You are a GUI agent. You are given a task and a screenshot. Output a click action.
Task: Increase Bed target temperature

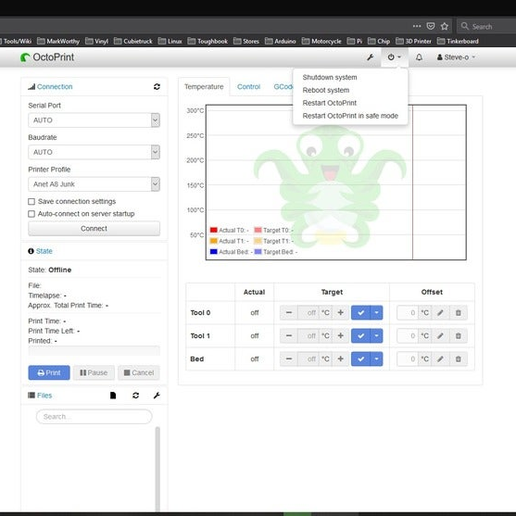point(340,359)
